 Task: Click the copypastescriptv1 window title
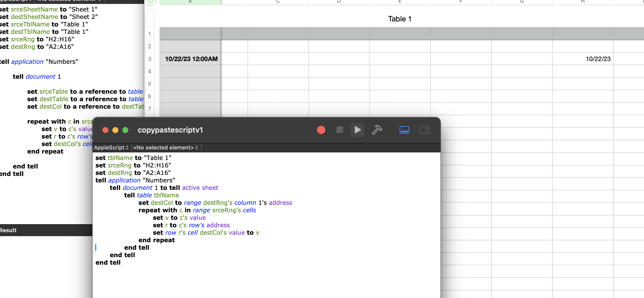[170, 130]
